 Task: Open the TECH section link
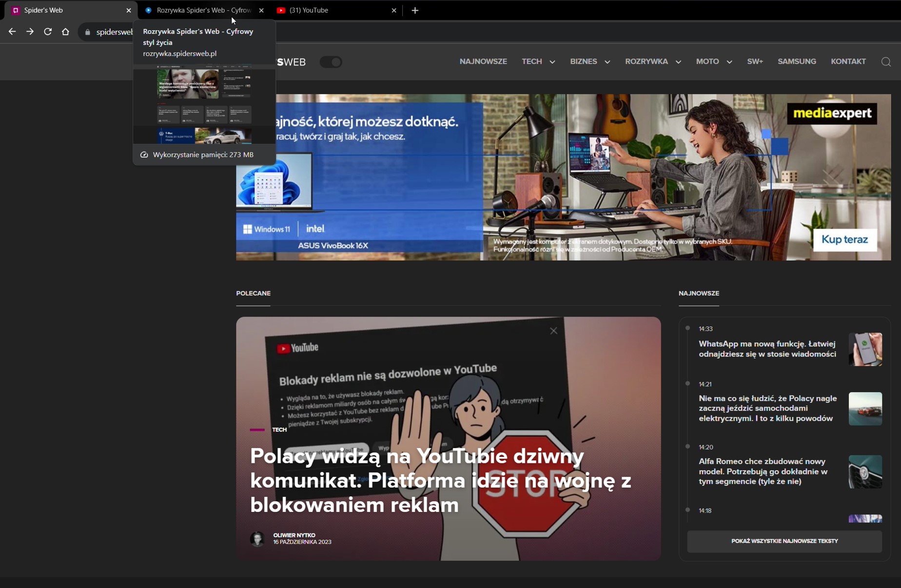pos(532,61)
